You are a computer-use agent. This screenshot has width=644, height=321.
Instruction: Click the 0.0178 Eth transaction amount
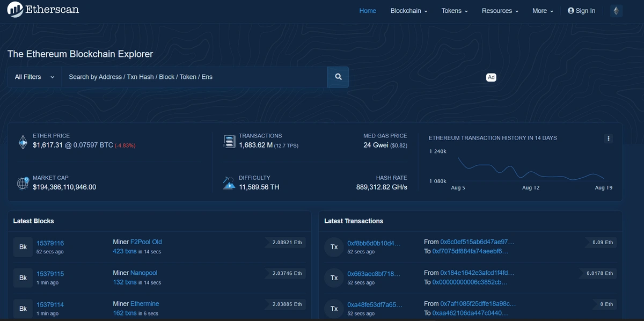tap(598, 273)
